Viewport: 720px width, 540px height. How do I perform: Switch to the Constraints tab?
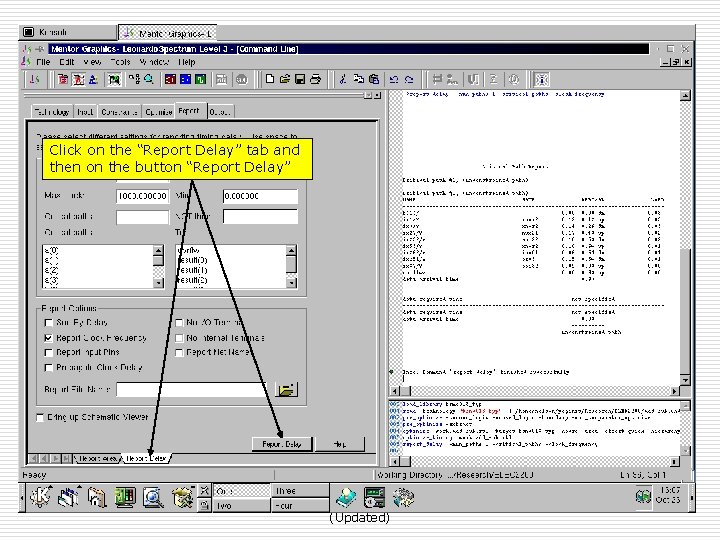(x=119, y=112)
